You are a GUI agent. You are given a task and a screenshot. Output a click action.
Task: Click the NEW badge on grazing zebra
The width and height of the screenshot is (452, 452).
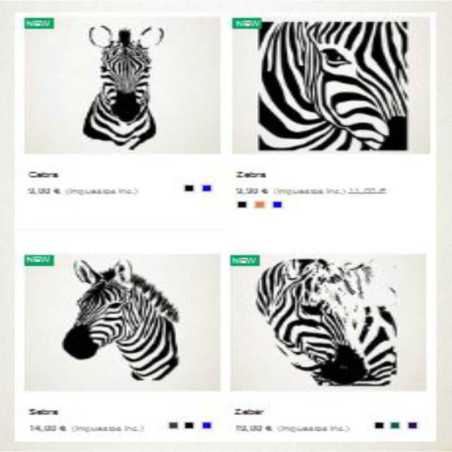tap(245, 260)
